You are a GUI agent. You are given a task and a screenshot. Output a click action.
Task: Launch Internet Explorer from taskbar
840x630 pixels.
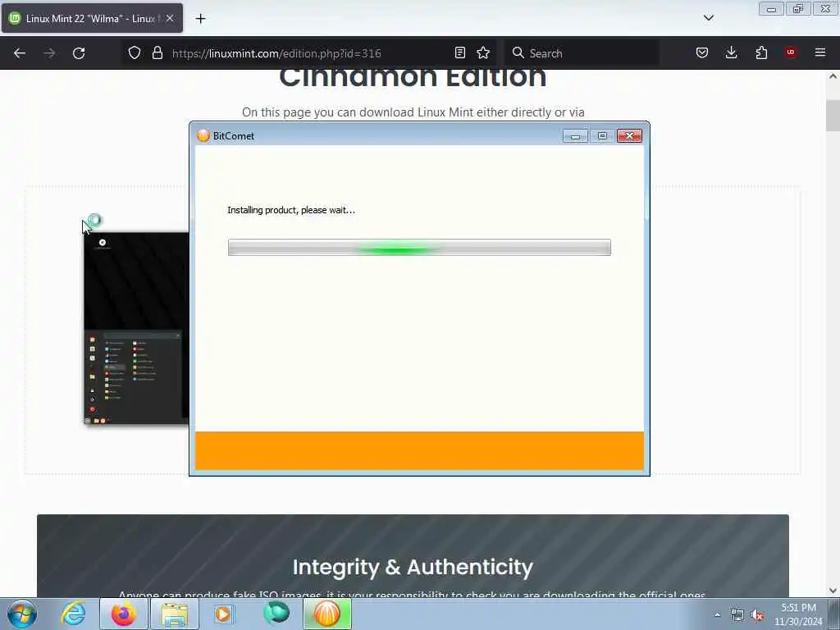[x=73, y=614]
